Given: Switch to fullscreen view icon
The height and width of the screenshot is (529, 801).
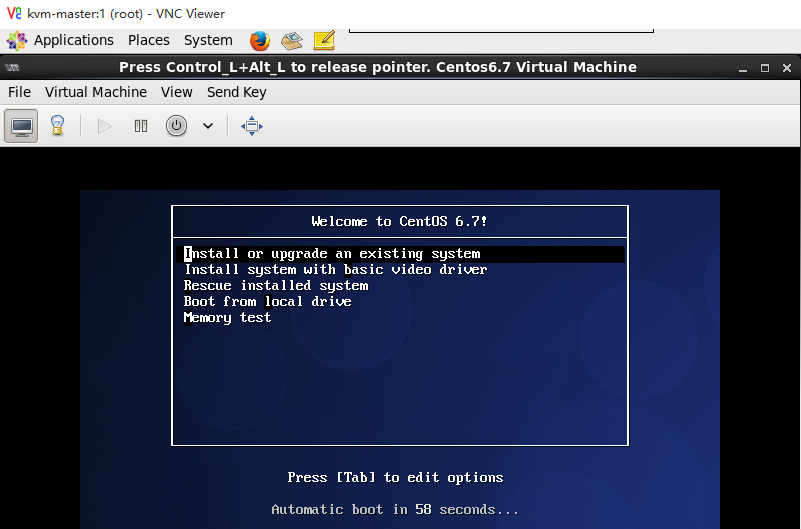Looking at the screenshot, I should [252, 126].
